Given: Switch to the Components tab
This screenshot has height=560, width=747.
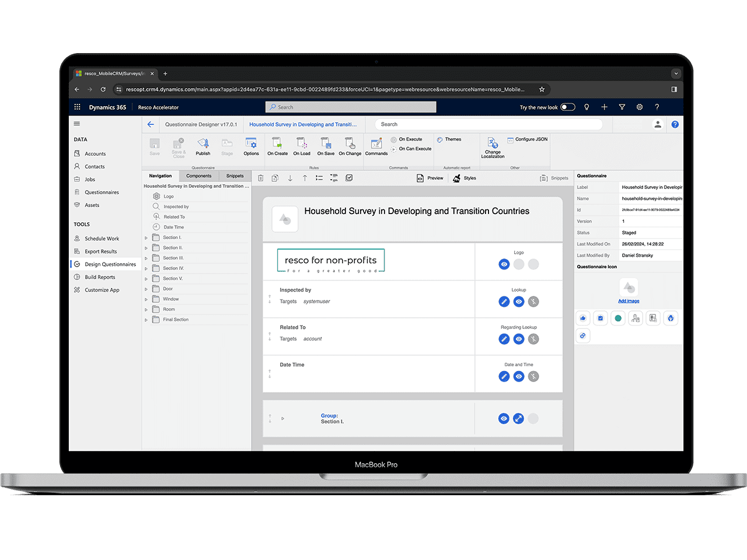Looking at the screenshot, I should click(x=199, y=176).
